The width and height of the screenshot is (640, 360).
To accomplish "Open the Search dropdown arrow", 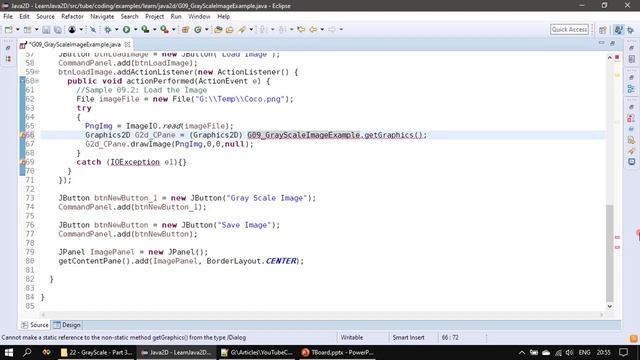I will [251, 29].
